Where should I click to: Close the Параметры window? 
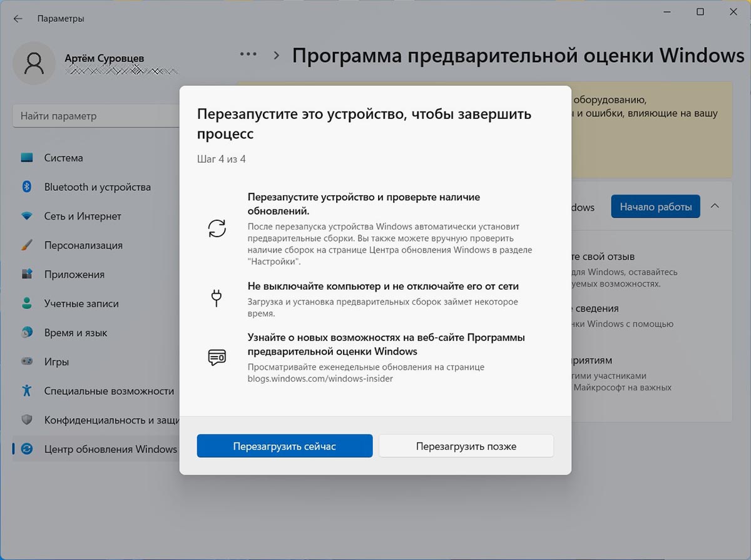733,12
